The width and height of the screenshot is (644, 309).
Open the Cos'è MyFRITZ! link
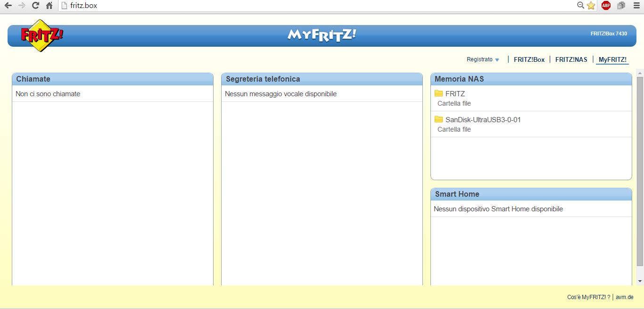pos(588,297)
